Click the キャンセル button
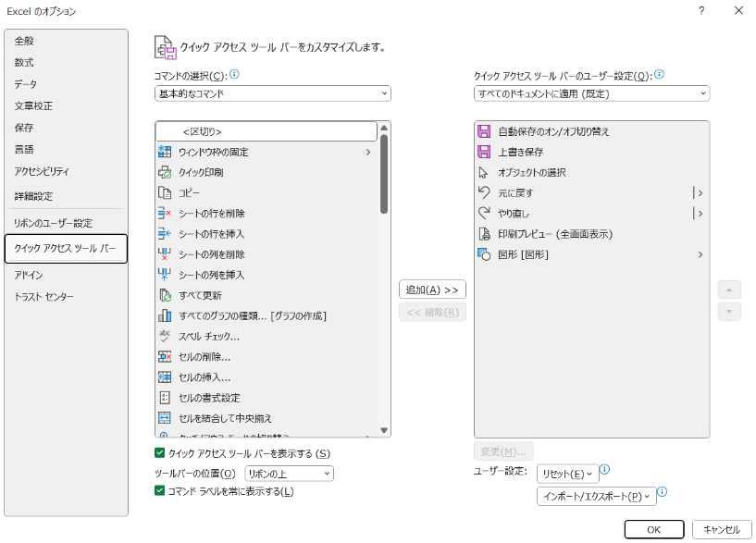The width and height of the screenshot is (756, 543). click(722, 529)
